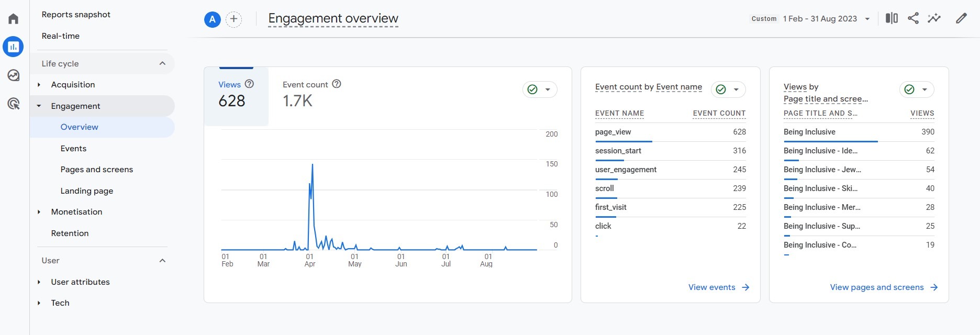The height and width of the screenshot is (335, 980).
Task: Click the green check on Page title card
Action: [x=909, y=90]
